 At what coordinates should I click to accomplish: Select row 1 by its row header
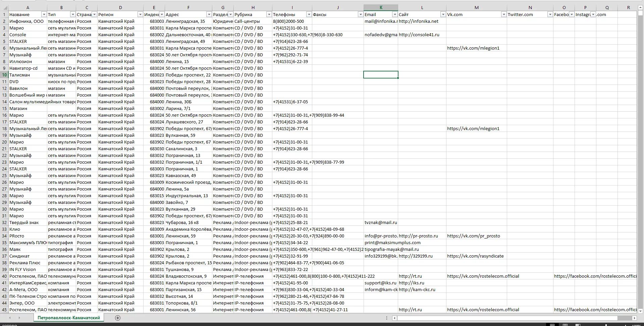point(4,14)
